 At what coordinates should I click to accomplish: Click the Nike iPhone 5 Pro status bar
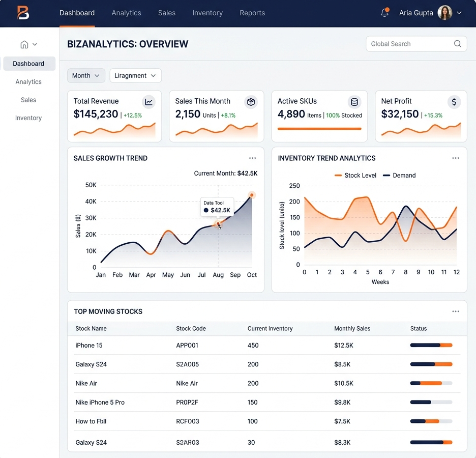(431, 402)
